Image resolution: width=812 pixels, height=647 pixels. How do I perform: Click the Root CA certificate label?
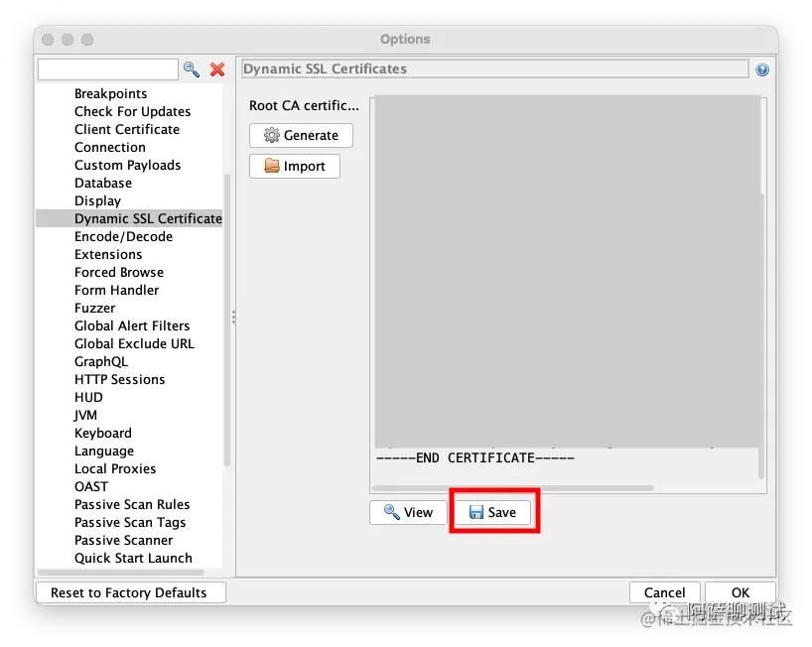tap(304, 105)
